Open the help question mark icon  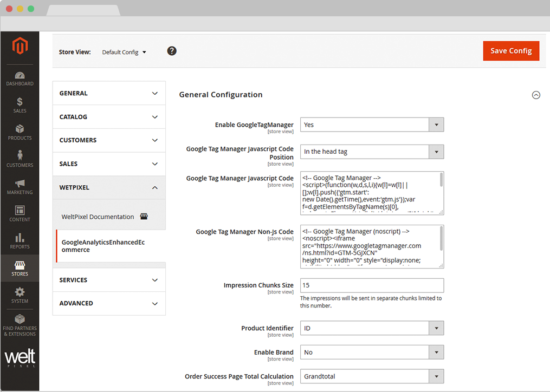click(171, 50)
